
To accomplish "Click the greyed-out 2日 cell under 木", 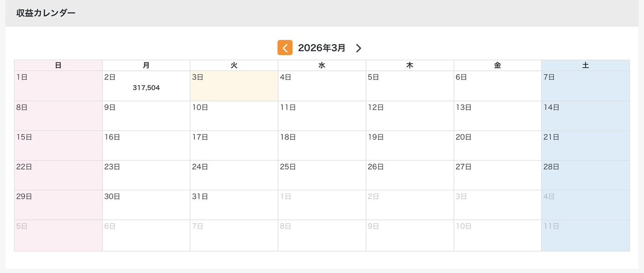I will (410, 205).
